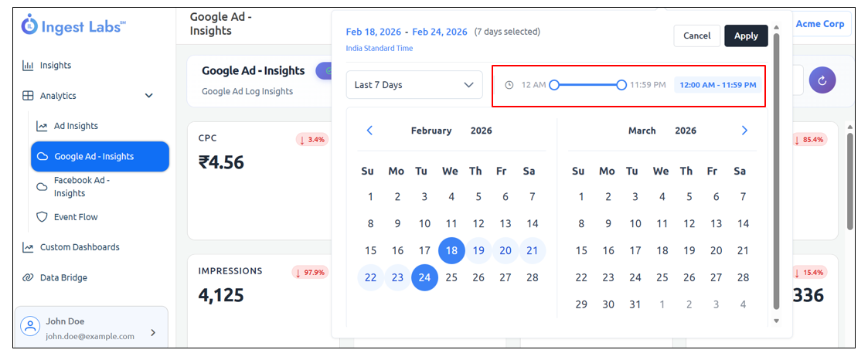Pick March 15 in the calendar
Screen dimensions: 868x360
[581, 250]
